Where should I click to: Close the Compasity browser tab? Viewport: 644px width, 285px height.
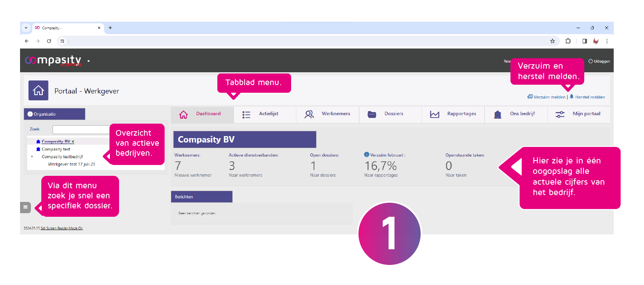click(99, 28)
